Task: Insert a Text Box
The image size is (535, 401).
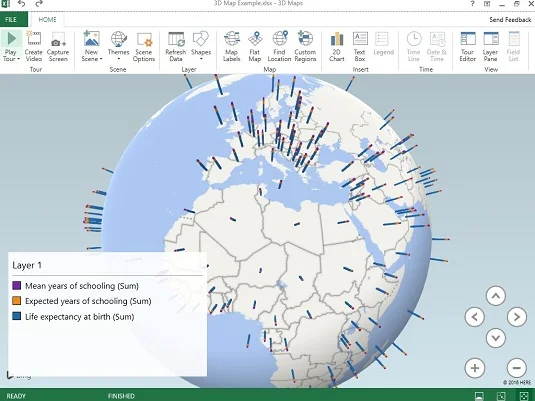Action: 360,47
